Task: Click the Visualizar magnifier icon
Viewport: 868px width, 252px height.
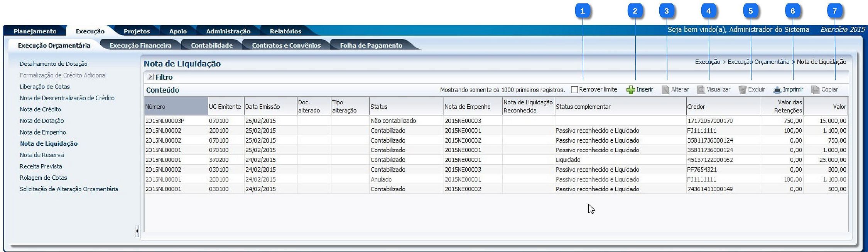Action: click(701, 90)
